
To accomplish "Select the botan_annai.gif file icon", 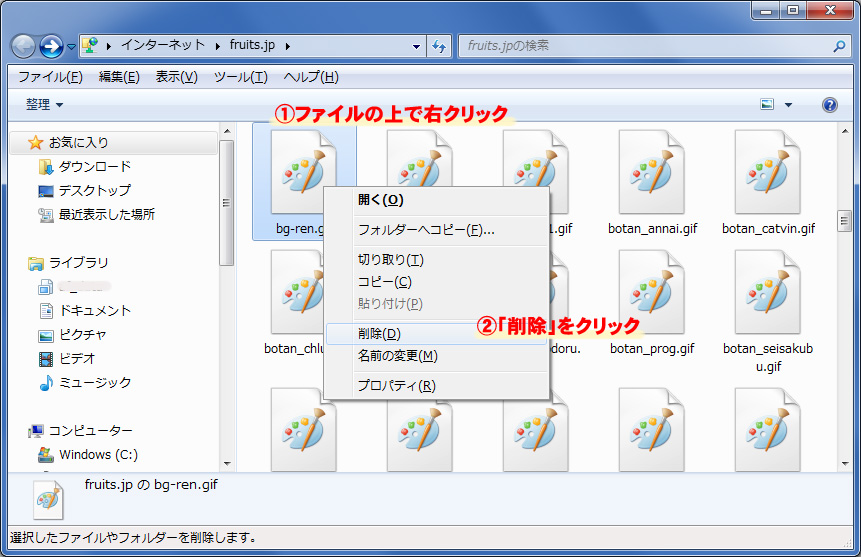I will coord(652,171).
